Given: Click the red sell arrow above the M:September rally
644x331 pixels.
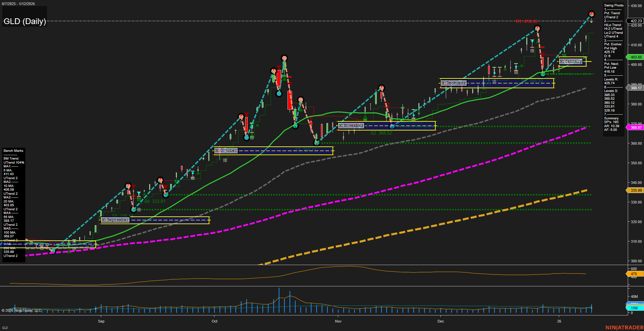Looking at the screenshot, I should point(133,186).
